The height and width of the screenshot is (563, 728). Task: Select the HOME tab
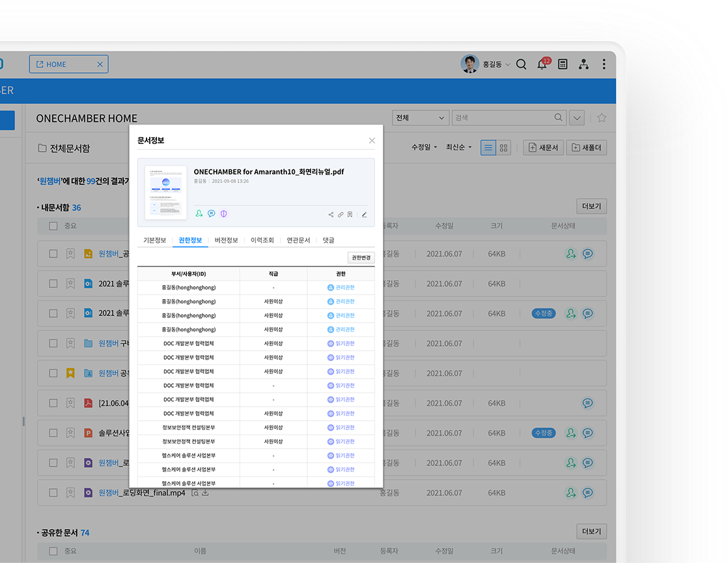pyautogui.click(x=69, y=64)
